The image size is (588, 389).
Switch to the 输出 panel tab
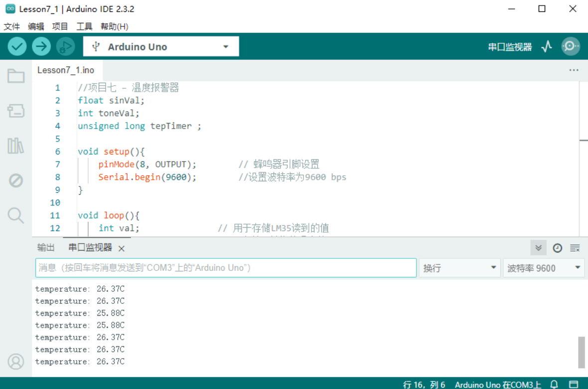coord(46,248)
